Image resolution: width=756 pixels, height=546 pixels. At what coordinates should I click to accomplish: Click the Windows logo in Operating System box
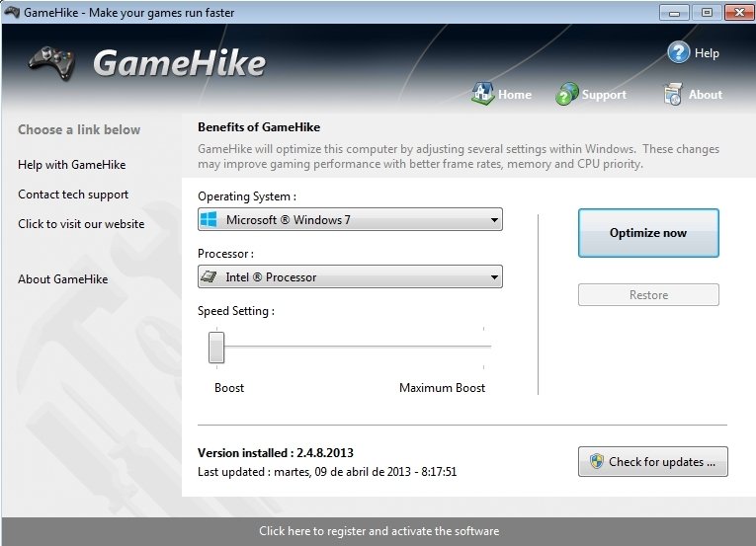coord(209,220)
